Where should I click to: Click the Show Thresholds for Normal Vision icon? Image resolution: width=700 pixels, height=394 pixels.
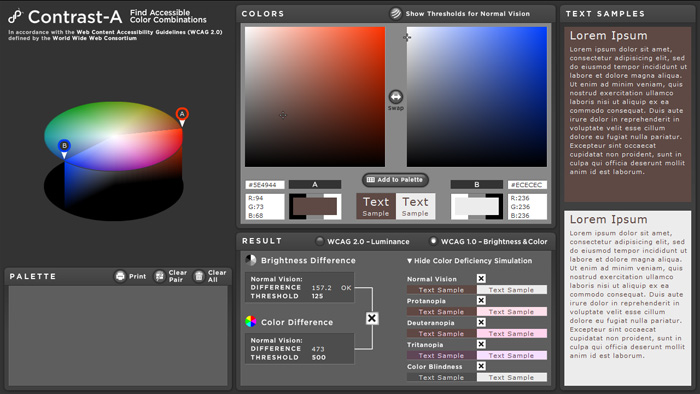(396, 14)
